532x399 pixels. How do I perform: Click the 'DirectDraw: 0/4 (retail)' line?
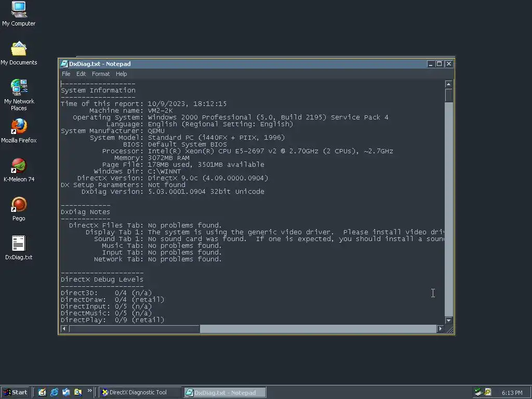112,300
